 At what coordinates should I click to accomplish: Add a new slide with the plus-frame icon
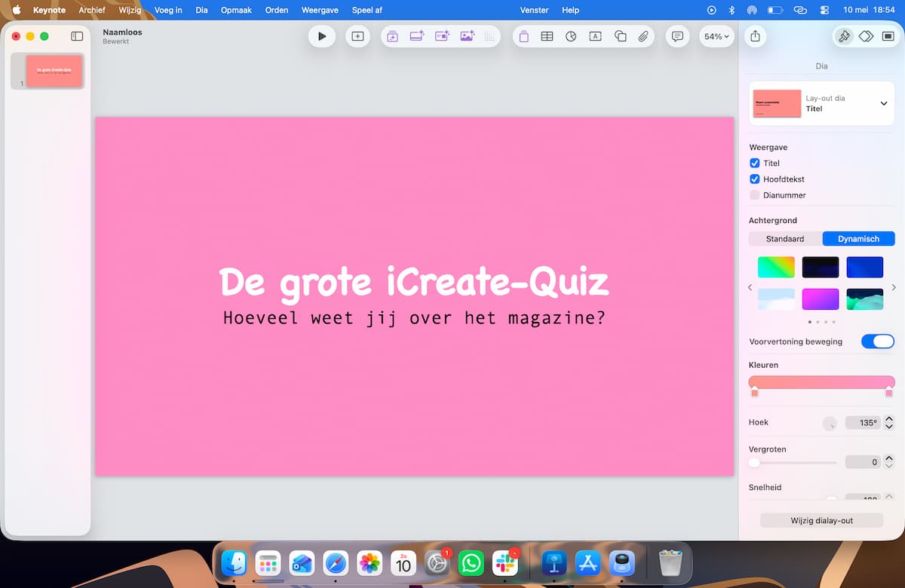(357, 36)
